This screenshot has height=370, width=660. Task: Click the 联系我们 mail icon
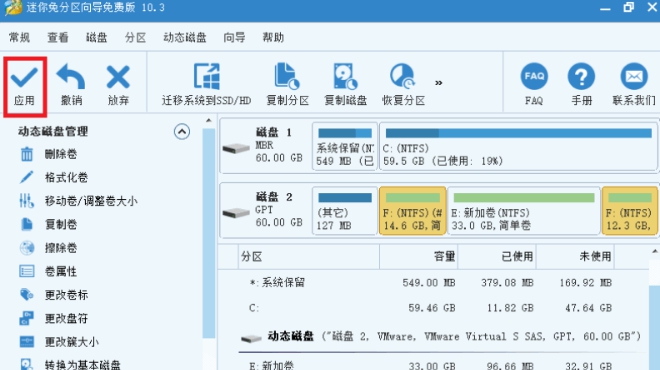tap(634, 77)
